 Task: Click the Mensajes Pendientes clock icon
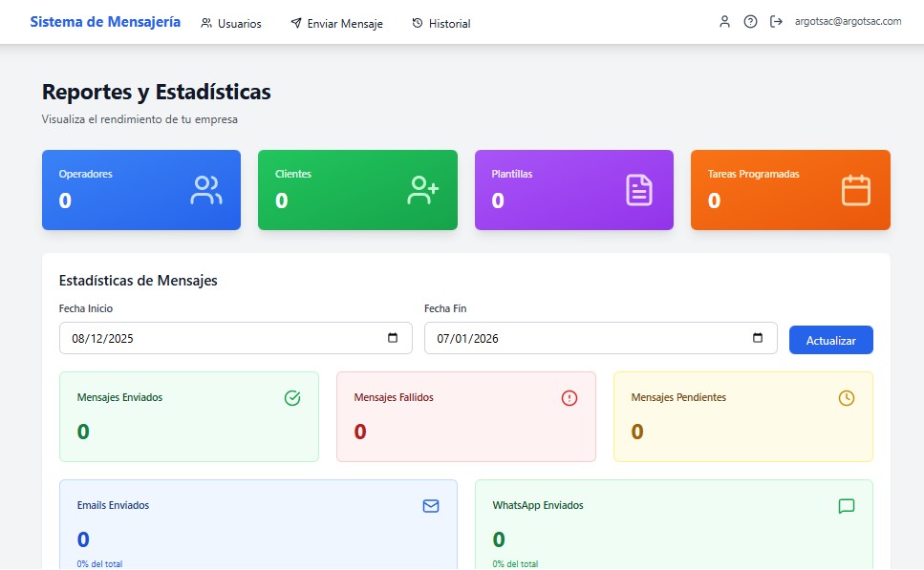pos(847,398)
